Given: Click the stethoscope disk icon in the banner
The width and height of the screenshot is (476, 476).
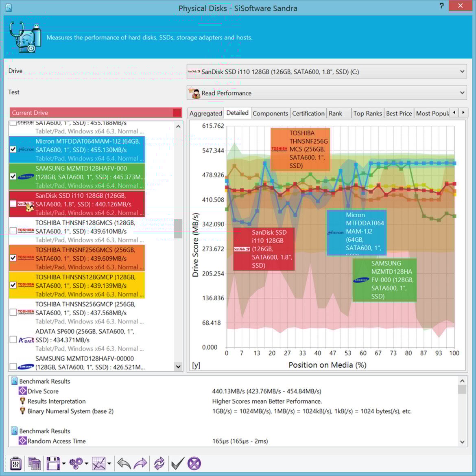Looking at the screenshot, I should 25,37.
